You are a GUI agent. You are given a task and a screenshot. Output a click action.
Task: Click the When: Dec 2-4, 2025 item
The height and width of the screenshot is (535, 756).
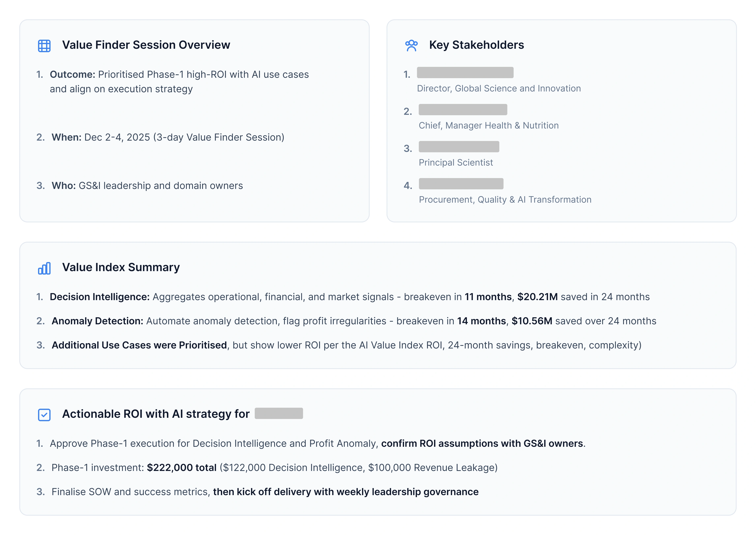click(168, 137)
